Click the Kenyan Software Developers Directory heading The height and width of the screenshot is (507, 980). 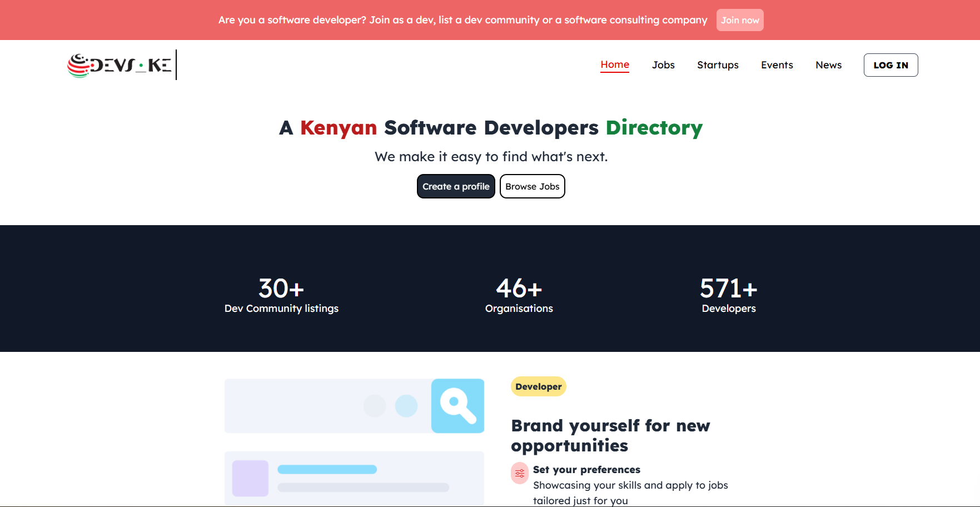491,128
